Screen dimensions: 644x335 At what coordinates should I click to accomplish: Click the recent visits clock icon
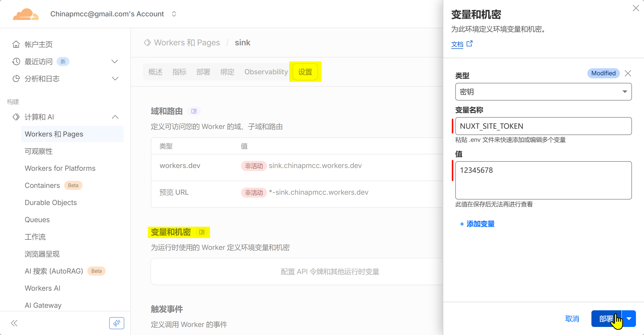click(16, 61)
